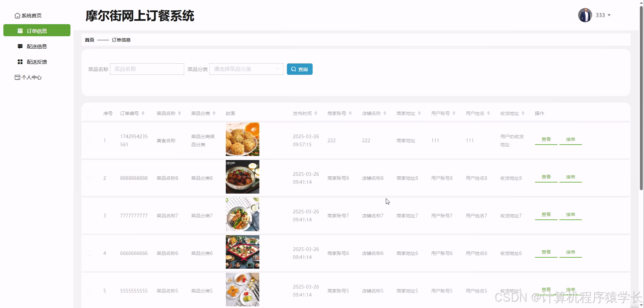Open the 请选择菜品分类 dropdown
The height and width of the screenshot is (308, 644).
click(x=246, y=69)
